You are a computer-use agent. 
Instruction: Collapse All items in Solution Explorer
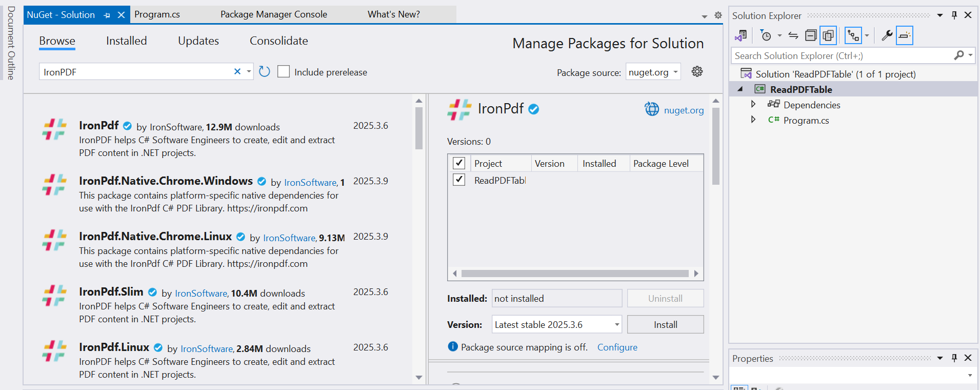(x=811, y=35)
